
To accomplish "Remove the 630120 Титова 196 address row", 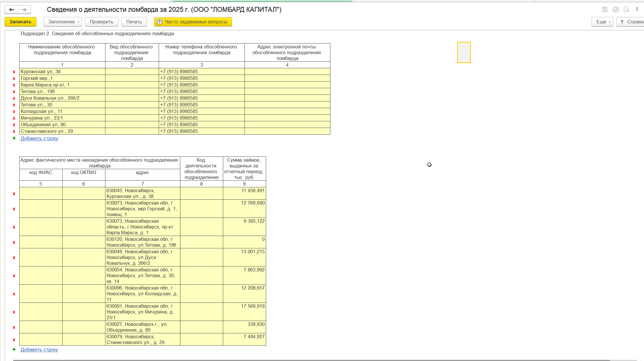I will point(14,242).
